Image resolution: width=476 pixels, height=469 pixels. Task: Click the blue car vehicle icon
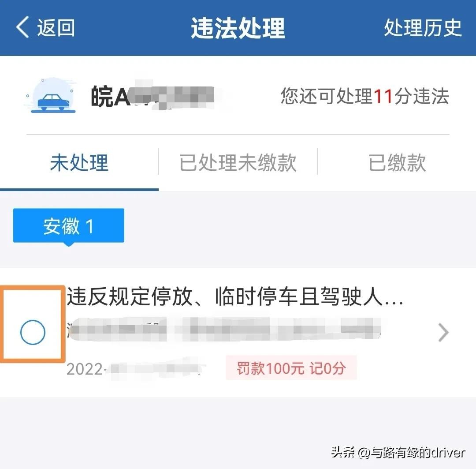50,95
